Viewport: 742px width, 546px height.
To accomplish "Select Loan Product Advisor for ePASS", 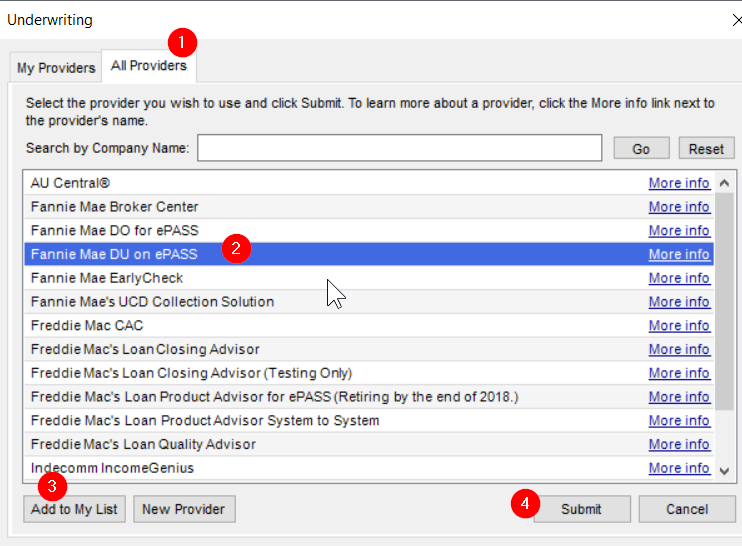I will pyautogui.click(x=369, y=396).
